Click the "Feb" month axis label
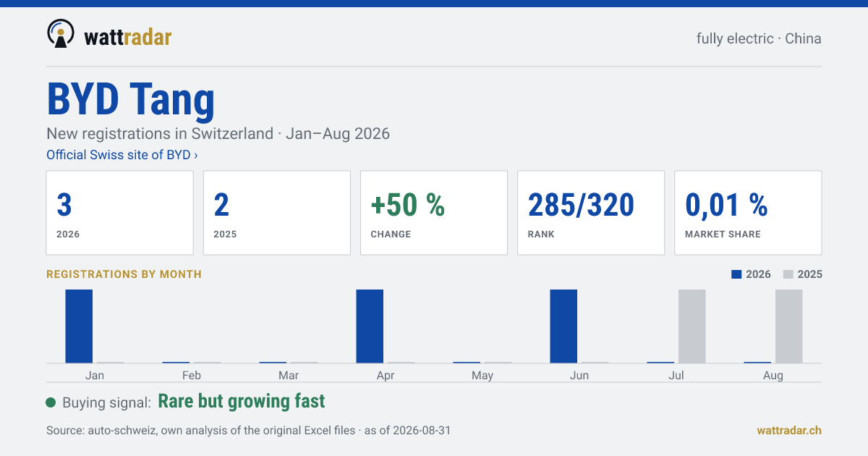This screenshot has width=868, height=456. pos(192,375)
